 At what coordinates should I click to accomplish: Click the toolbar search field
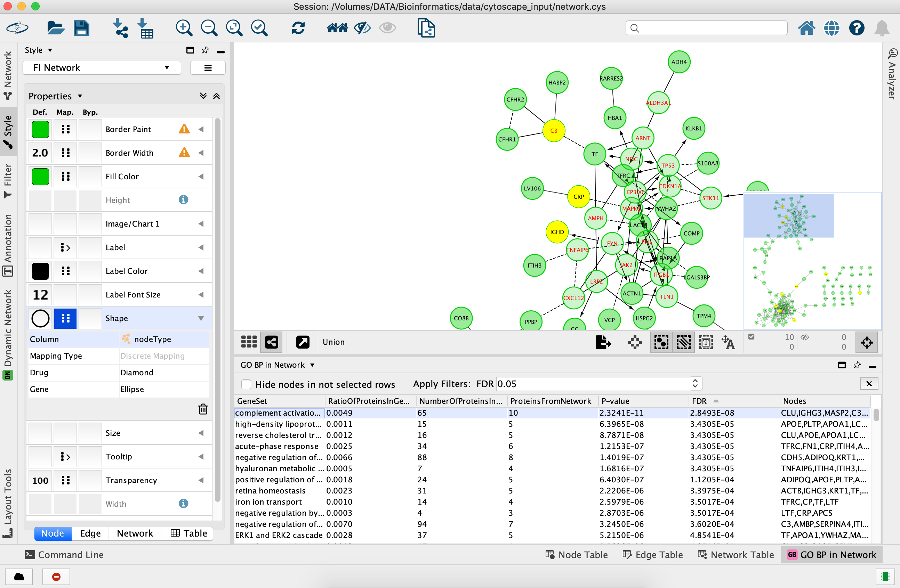pos(706,28)
